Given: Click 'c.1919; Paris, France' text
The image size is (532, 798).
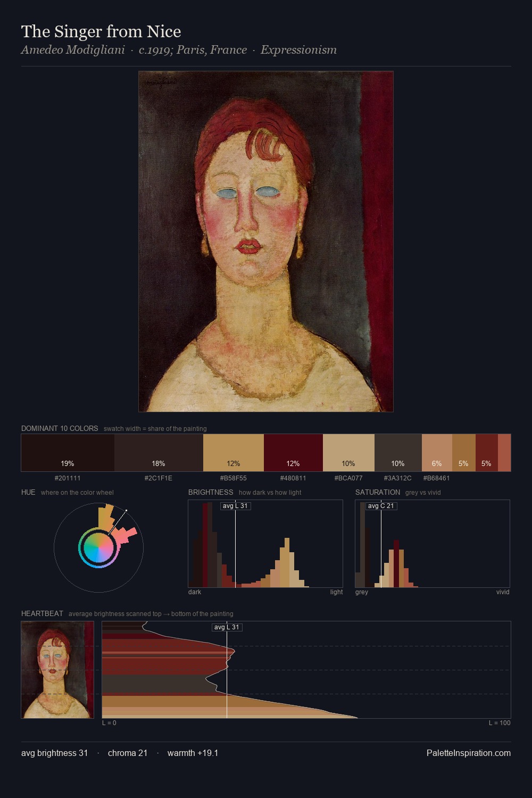Looking at the screenshot, I should [x=193, y=50].
